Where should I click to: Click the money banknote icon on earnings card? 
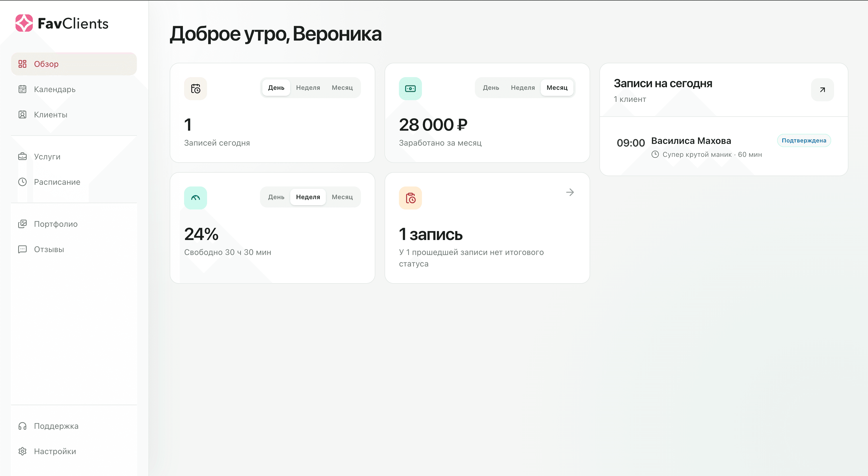point(410,89)
